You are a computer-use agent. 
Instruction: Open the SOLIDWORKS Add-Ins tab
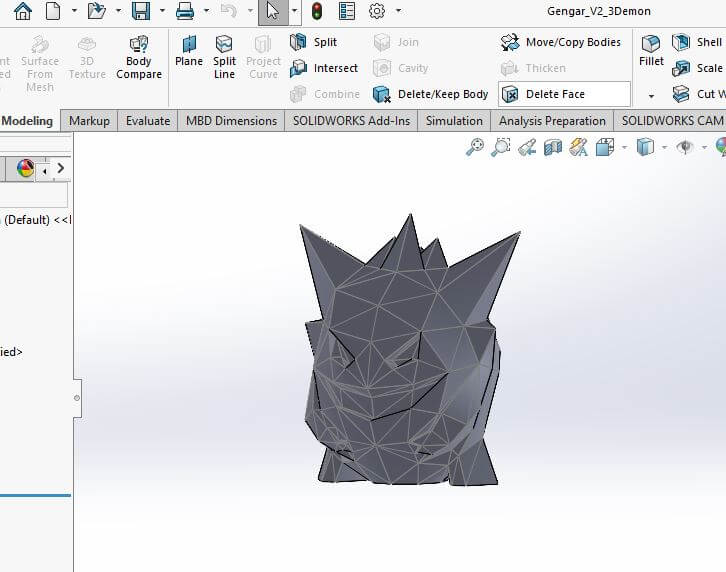tap(351, 121)
